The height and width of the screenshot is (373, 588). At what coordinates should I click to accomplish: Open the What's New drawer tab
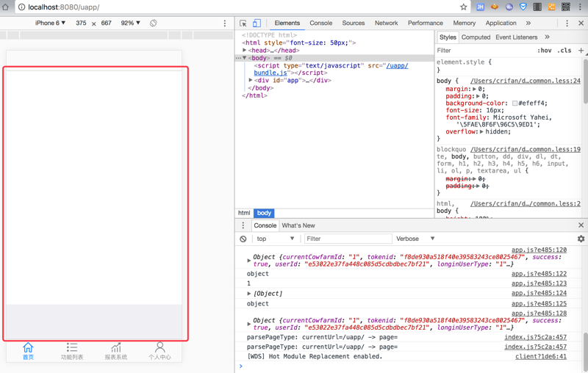point(298,225)
